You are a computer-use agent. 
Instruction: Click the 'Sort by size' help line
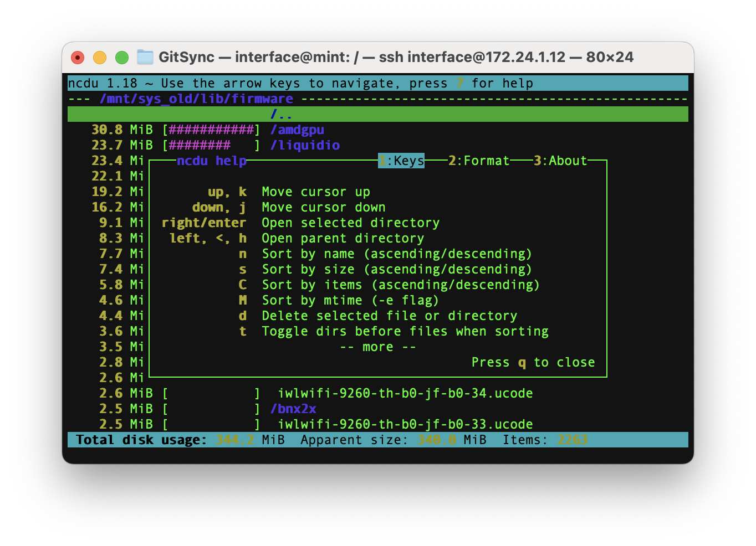(x=396, y=269)
